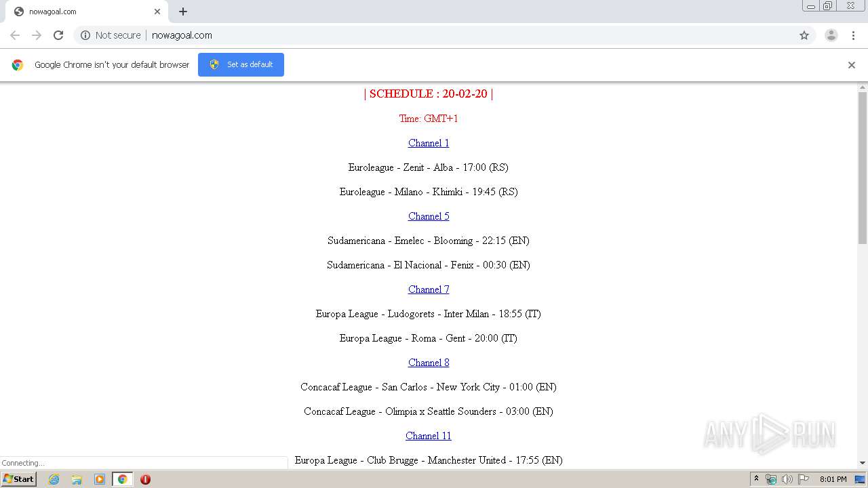The image size is (868, 488).
Task: Click Olimpia x Seattle Sounders listing
Action: tap(429, 411)
